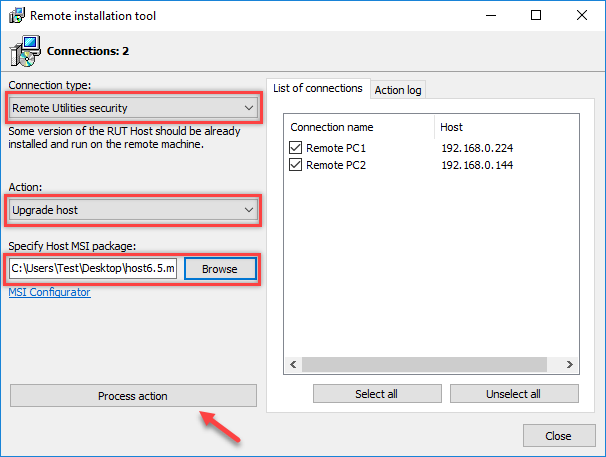The height and width of the screenshot is (457, 606).
Task: Click the Unselect all button
Action: 514,394
